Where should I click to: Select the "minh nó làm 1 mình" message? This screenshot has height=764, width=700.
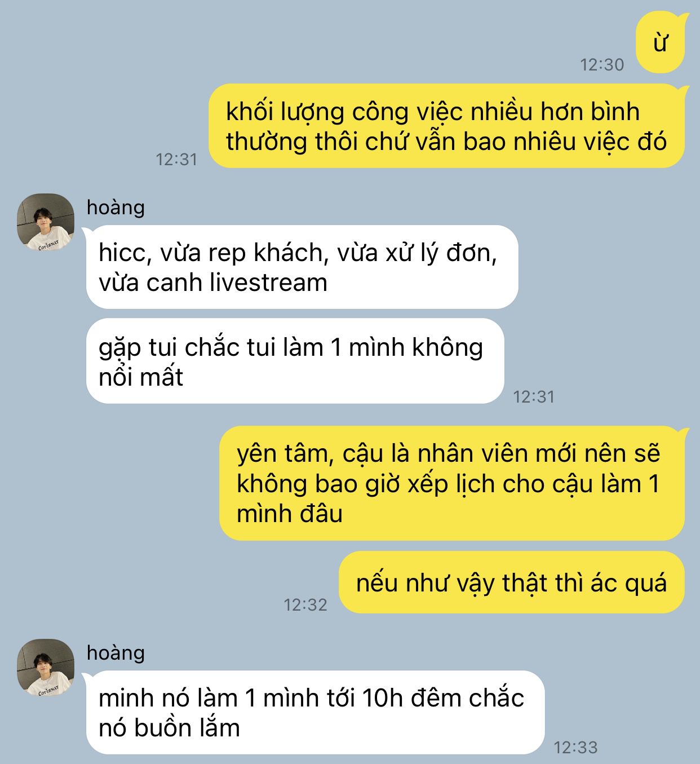pyautogui.click(x=315, y=712)
